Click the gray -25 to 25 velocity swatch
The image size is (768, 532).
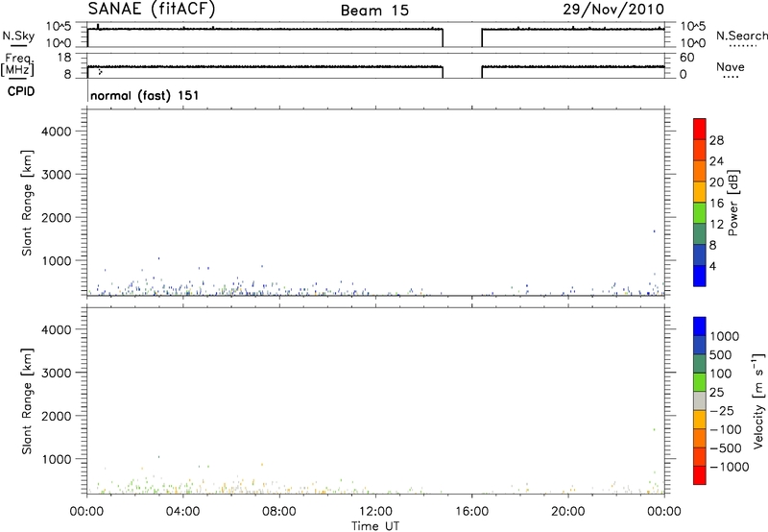coord(700,401)
